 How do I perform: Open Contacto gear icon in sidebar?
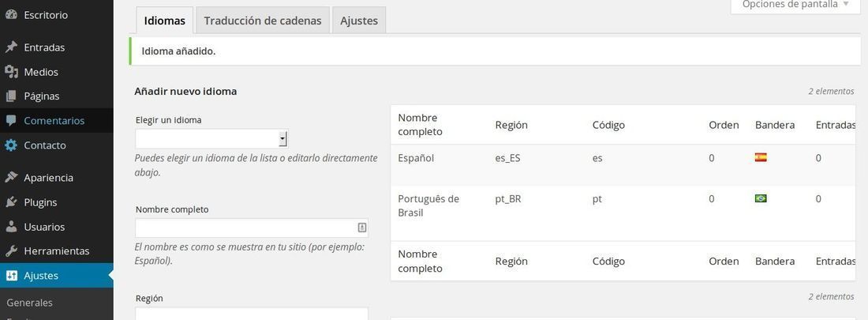click(x=11, y=145)
